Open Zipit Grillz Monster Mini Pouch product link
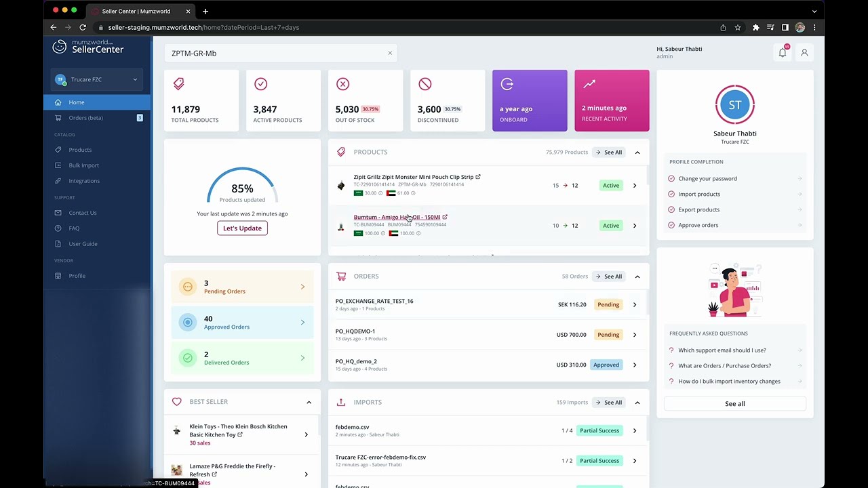 tap(413, 177)
